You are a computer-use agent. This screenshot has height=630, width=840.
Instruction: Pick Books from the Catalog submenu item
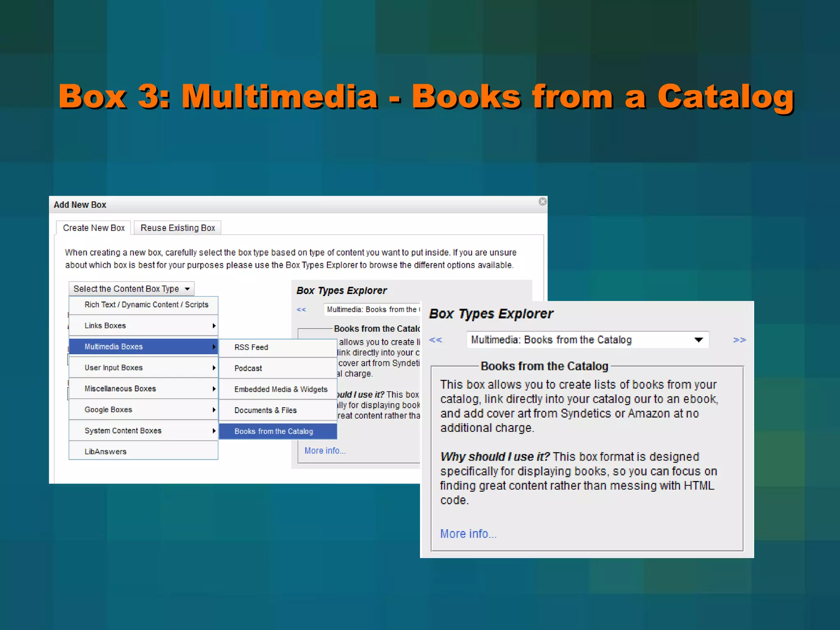point(278,431)
